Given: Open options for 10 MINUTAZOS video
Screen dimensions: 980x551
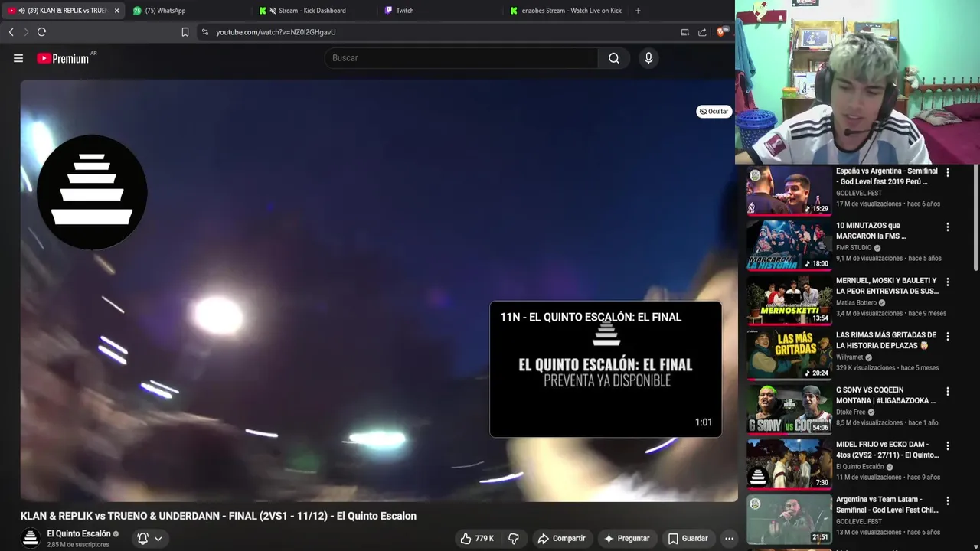Looking at the screenshot, I should point(948,227).
